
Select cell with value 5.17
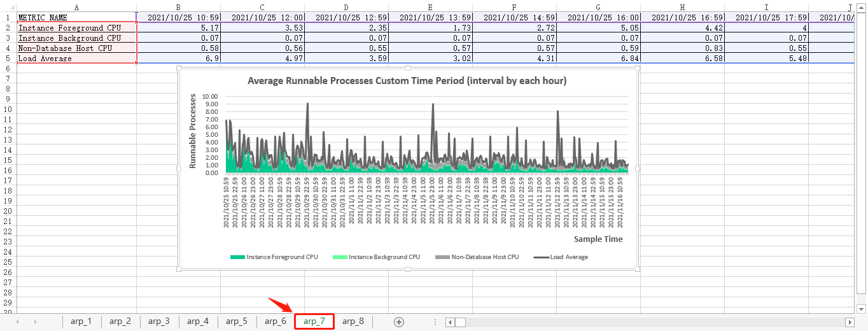178,28
